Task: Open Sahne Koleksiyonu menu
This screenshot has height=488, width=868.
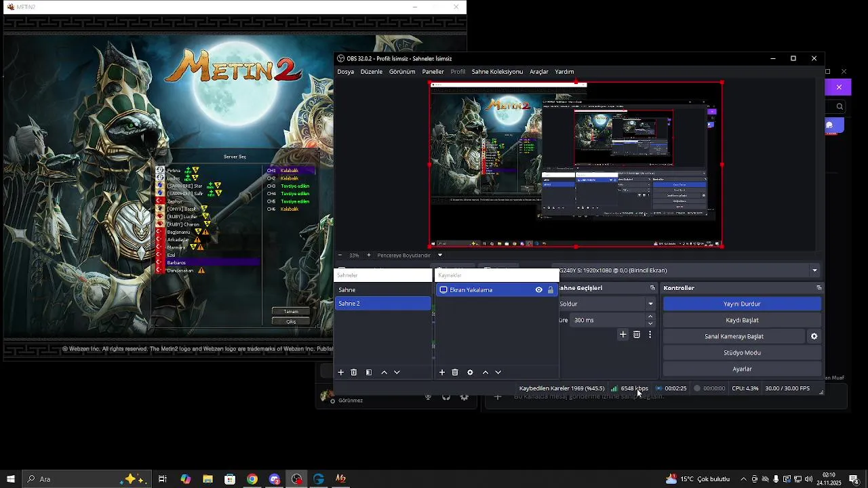Action: 497,72
